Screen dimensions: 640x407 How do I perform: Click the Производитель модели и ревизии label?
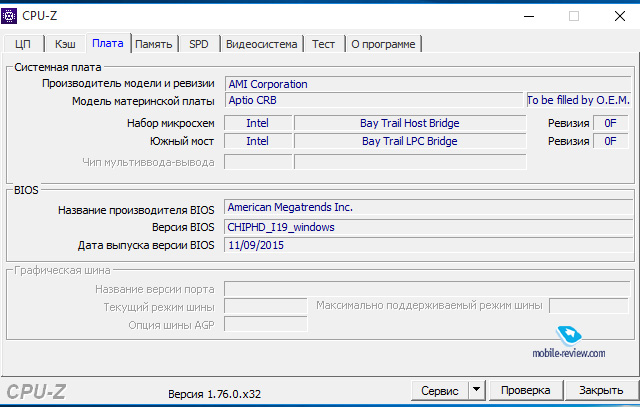(x=128, y=83)
